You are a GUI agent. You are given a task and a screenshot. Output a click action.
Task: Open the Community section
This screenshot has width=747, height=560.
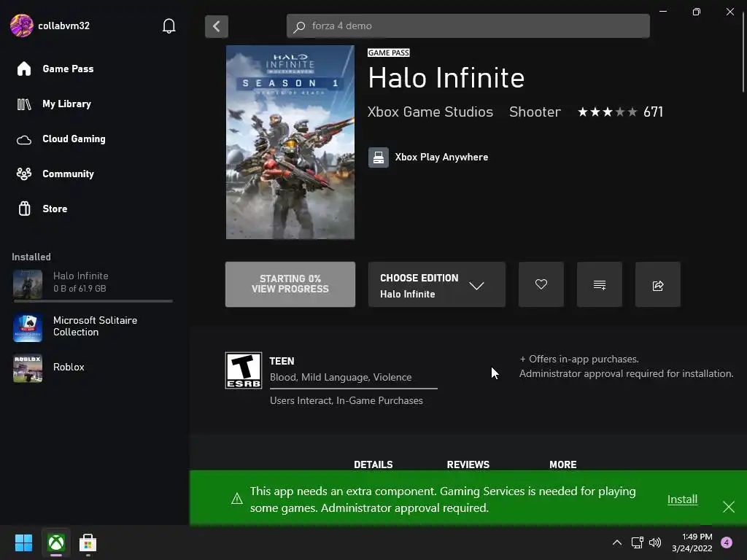click(68, 174)
